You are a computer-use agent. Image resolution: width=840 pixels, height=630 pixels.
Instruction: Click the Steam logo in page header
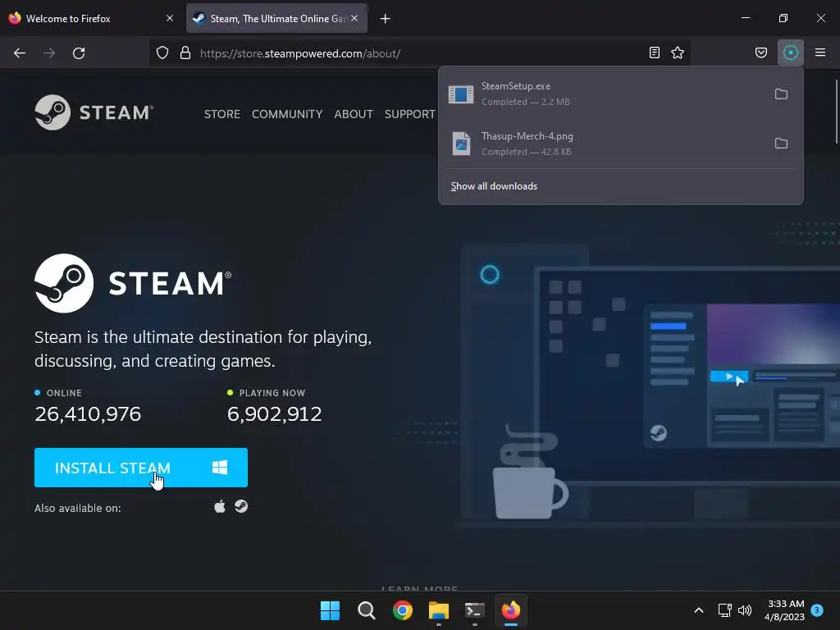click(94, 112)
